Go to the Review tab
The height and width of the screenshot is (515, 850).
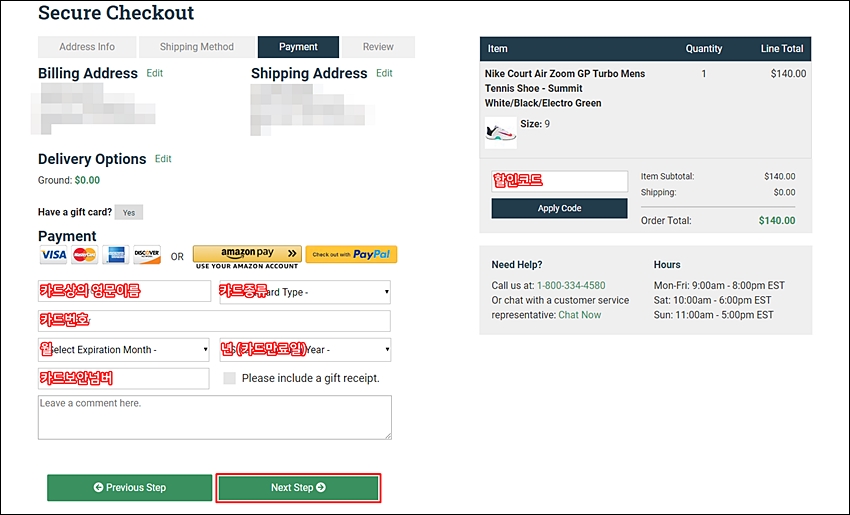click(378, 47)
